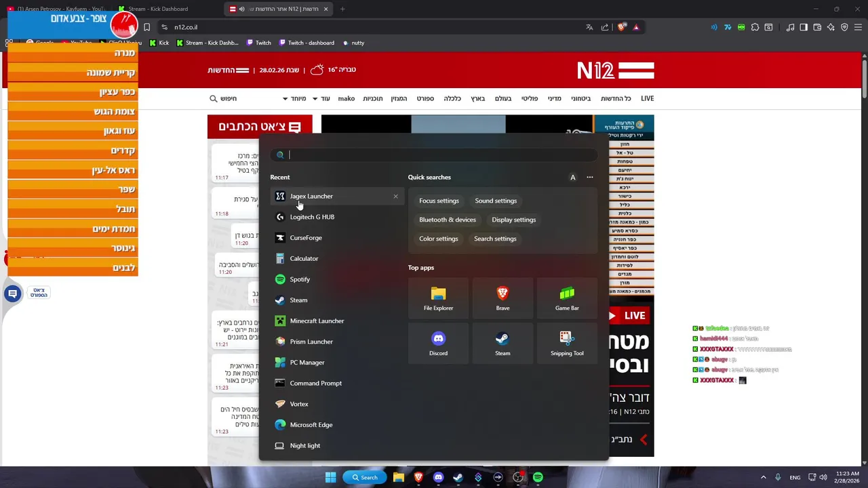The width and height of the screenshot is (868, 488).
Task: Open Color settings quick search
Action: [x=439, y=239]
